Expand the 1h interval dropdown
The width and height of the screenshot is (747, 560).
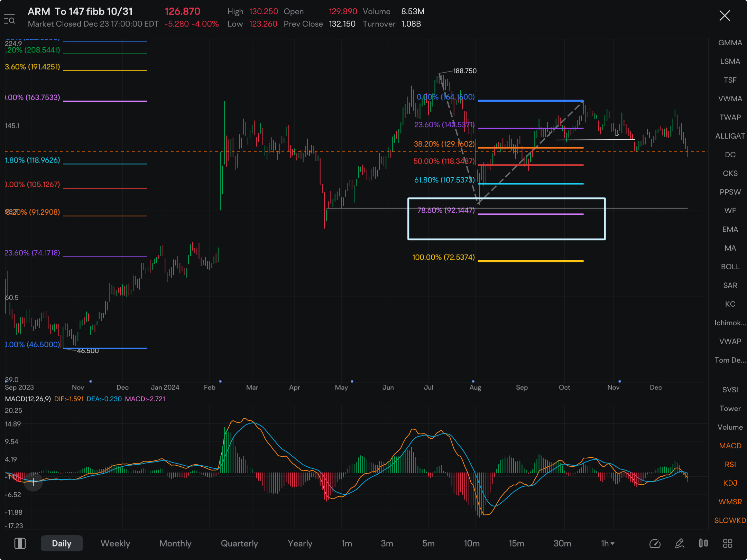pyautogui.click(x=608, y=543)
